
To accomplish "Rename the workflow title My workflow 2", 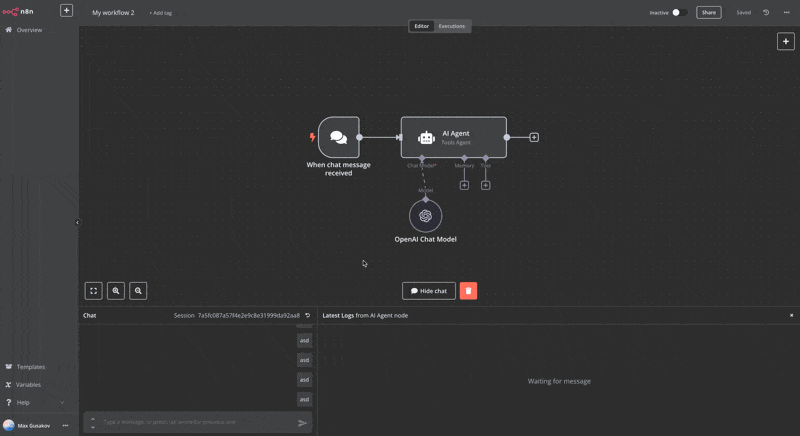I will (113, 13).
